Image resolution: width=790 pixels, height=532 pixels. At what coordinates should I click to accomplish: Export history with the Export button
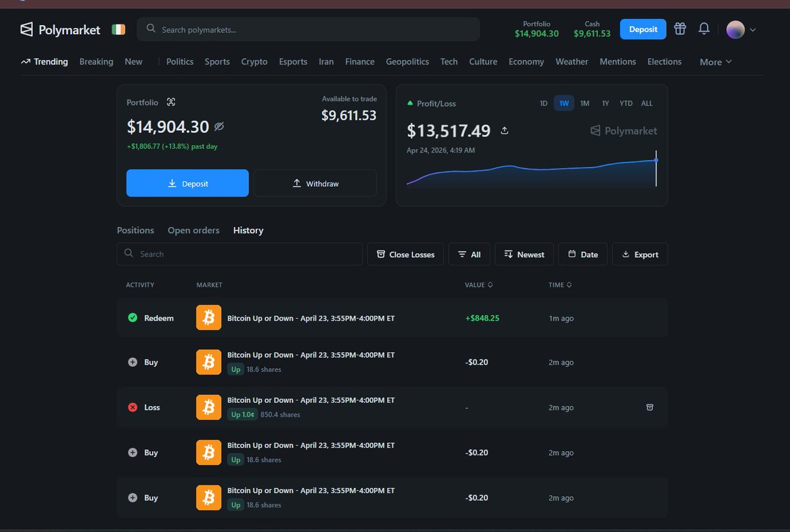point(640,254)
